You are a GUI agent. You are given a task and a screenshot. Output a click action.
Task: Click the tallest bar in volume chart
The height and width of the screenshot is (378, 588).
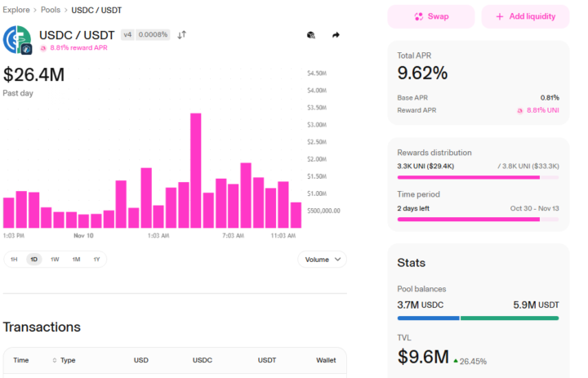(196, 170)
